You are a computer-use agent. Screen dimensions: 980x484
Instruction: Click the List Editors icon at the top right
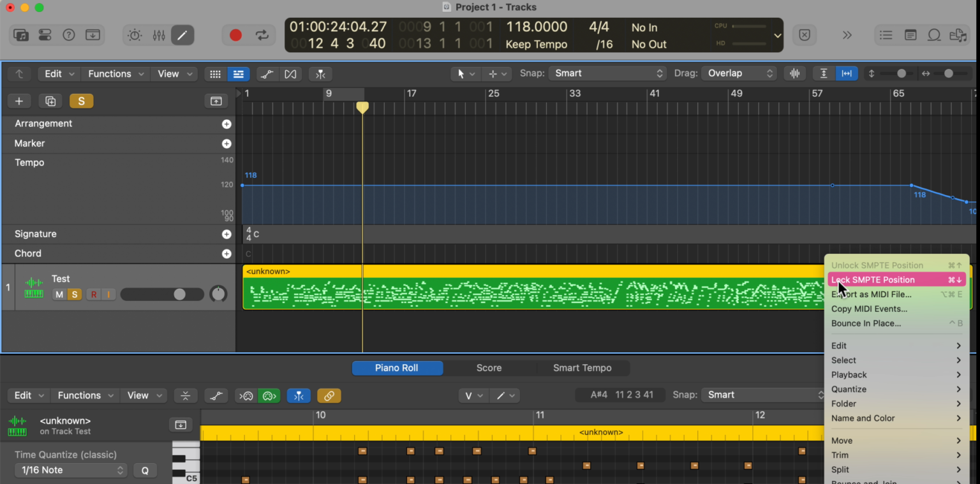coord(886,35)
